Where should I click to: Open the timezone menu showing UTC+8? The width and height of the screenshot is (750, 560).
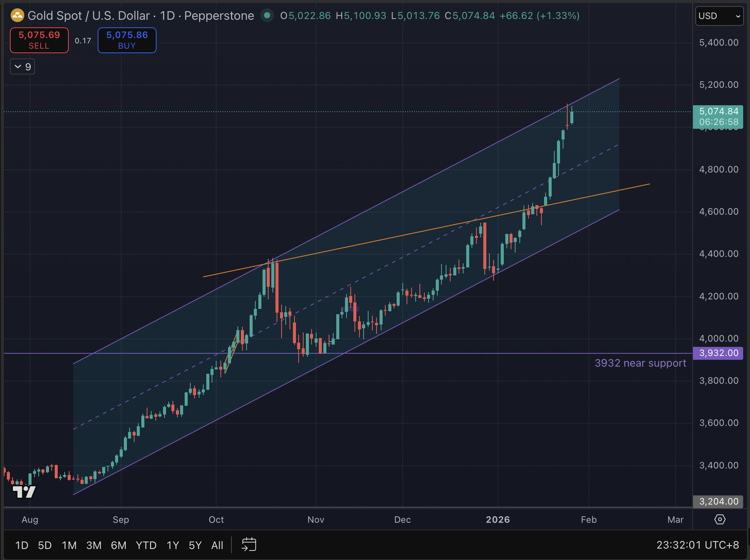pyautogui.click(x=698, y=545)
